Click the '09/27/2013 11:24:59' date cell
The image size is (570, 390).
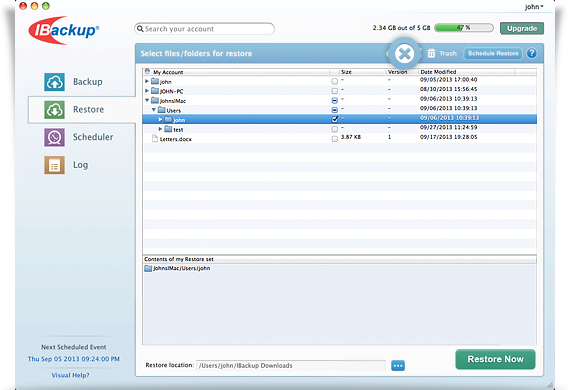pos(449,128)
